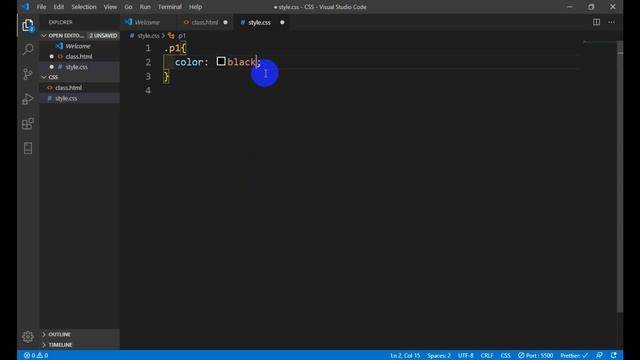Image resolution: width=640 pixels, height=360 pixels.
Task: Open the Help menu
Action: click(x=196, y=7)
